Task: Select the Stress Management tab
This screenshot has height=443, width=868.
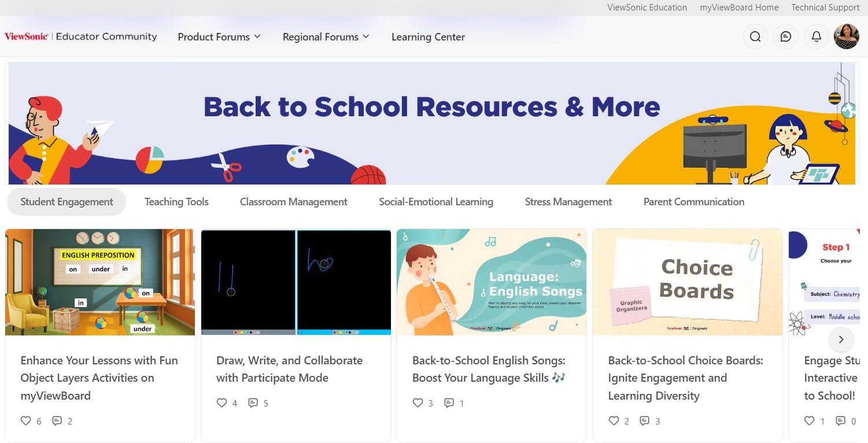Action: [x=568, y=202]
